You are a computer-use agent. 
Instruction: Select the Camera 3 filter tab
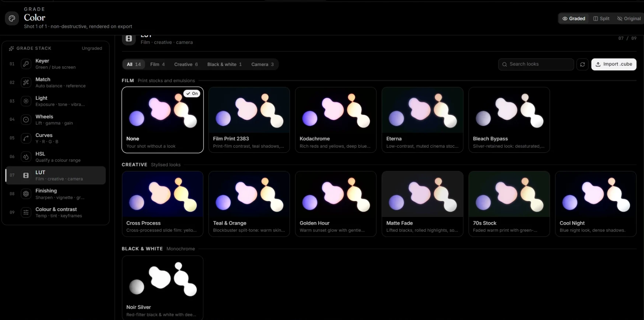click(262, 64)
